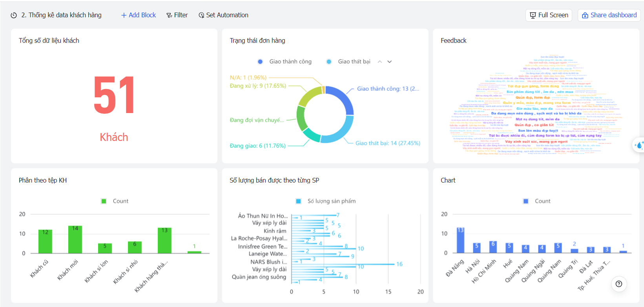Click 'Giao thành công: 13' donut label
The width and height of the screenshot is (644, 307).
click(388, 89)
